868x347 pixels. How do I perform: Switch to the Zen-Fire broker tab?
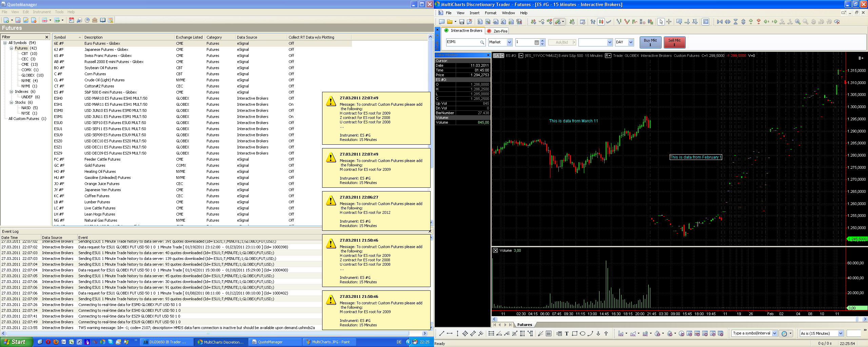(497, 31)
